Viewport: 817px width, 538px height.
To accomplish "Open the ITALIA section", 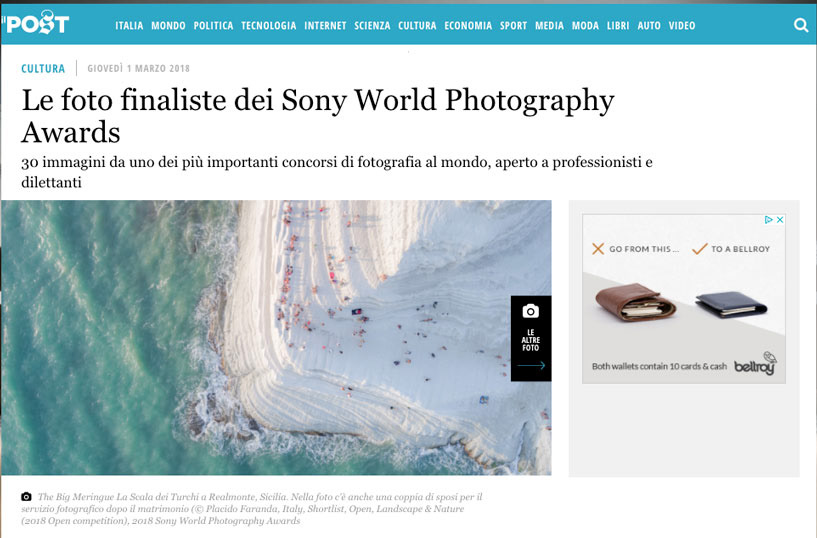I will [x=129, y=26].
